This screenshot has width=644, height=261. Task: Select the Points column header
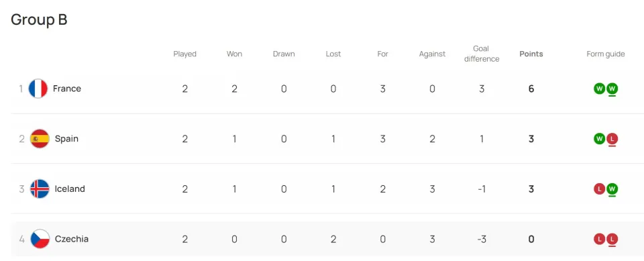point(531,54)
